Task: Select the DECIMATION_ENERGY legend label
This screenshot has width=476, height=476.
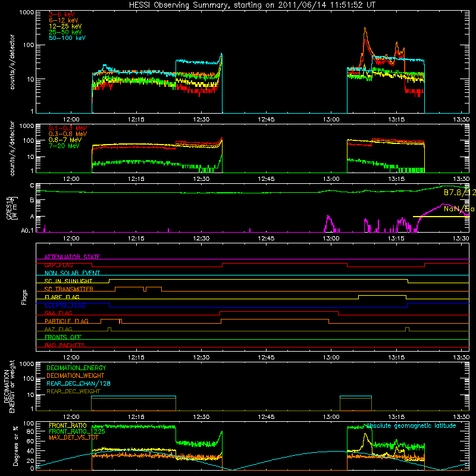Action: 76,368
